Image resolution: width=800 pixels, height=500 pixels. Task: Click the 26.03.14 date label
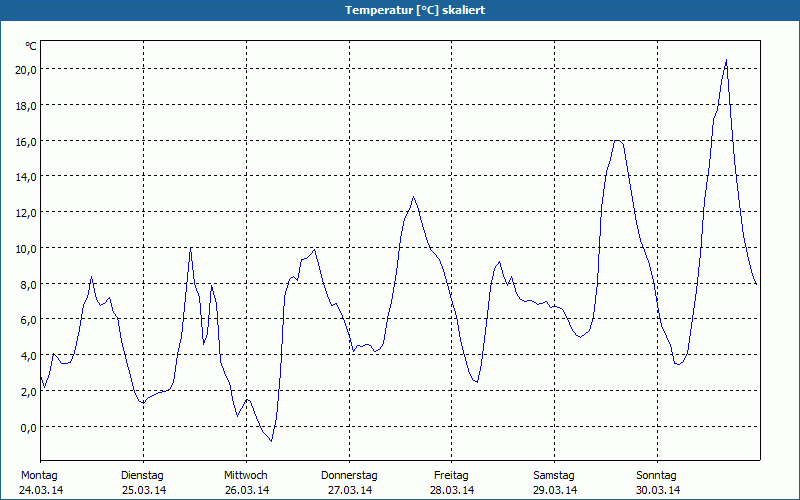click(x=247, y=490)
